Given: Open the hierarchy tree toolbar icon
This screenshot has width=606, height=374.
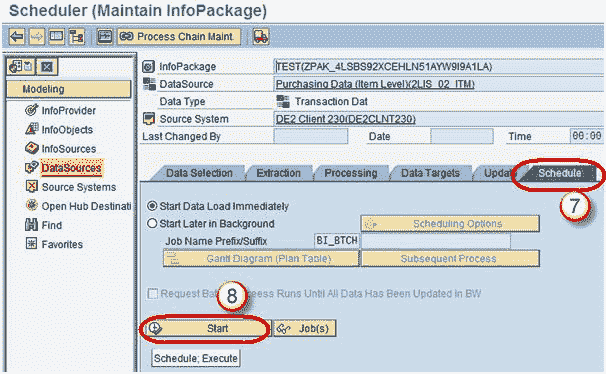Looking at the screenshot, I should 77,37.
